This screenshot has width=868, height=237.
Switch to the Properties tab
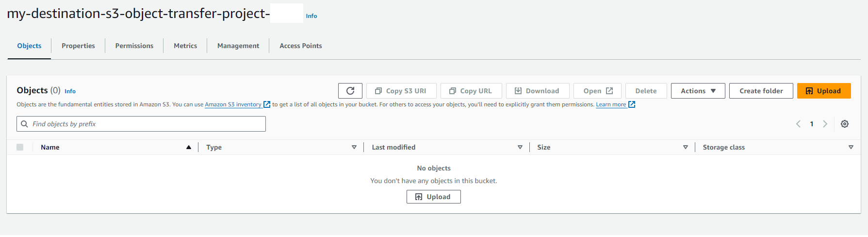(x=78, y=46)
